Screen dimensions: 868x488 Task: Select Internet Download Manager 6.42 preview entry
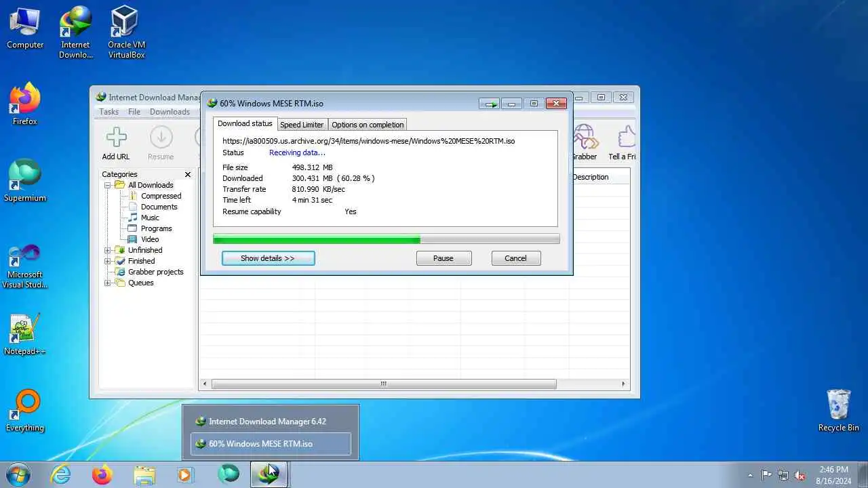[271, 422]
